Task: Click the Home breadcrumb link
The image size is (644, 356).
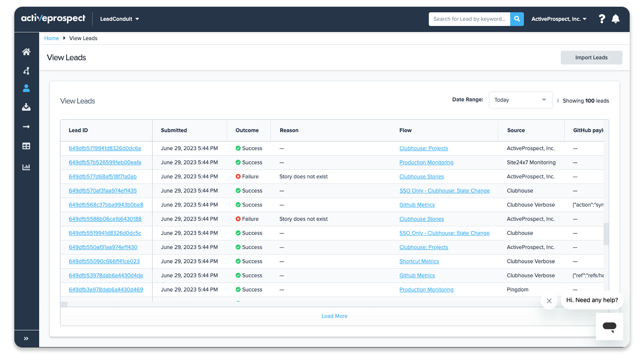Action: click(x=51, y=38)
